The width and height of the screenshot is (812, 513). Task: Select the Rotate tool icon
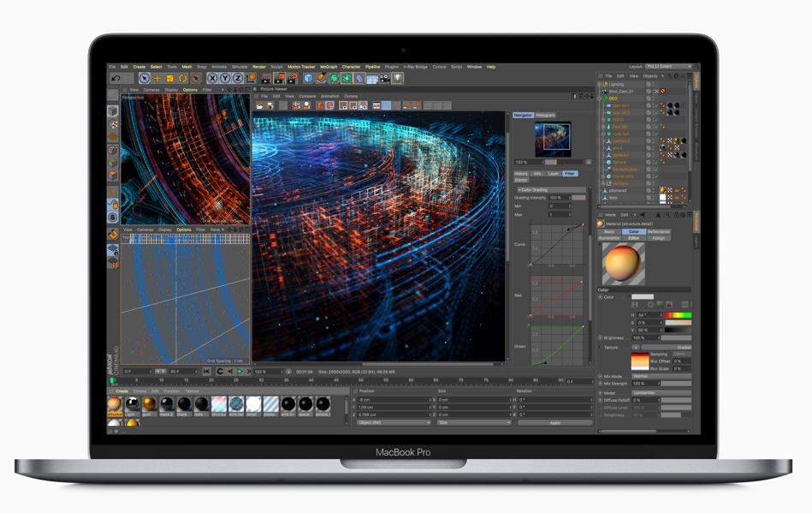(183, 78)
